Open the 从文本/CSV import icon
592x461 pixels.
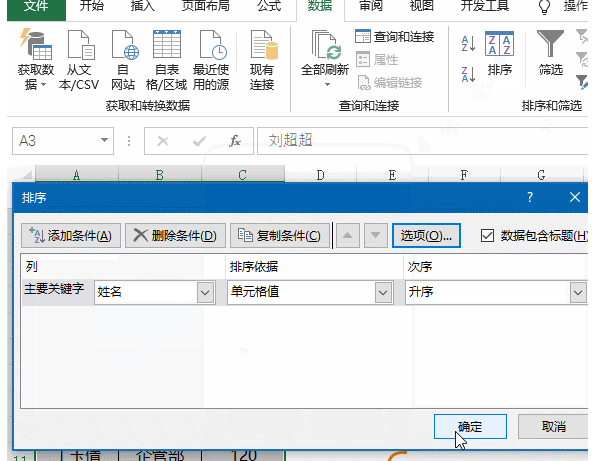point(80,45)
